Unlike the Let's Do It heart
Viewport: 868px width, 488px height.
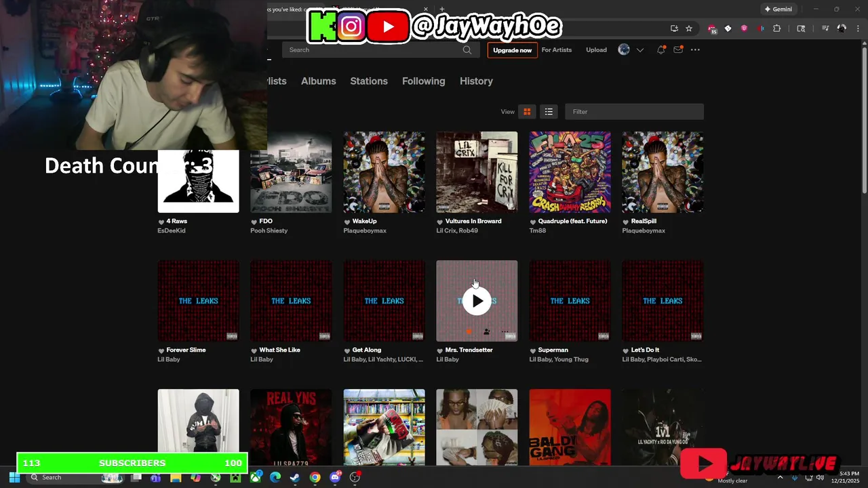tap(626, 350)
